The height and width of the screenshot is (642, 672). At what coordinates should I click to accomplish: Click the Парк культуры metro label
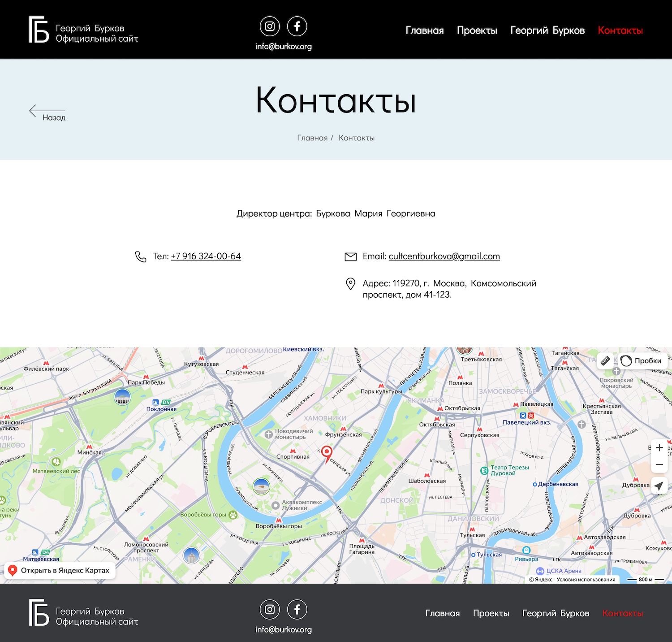point(381,391)
